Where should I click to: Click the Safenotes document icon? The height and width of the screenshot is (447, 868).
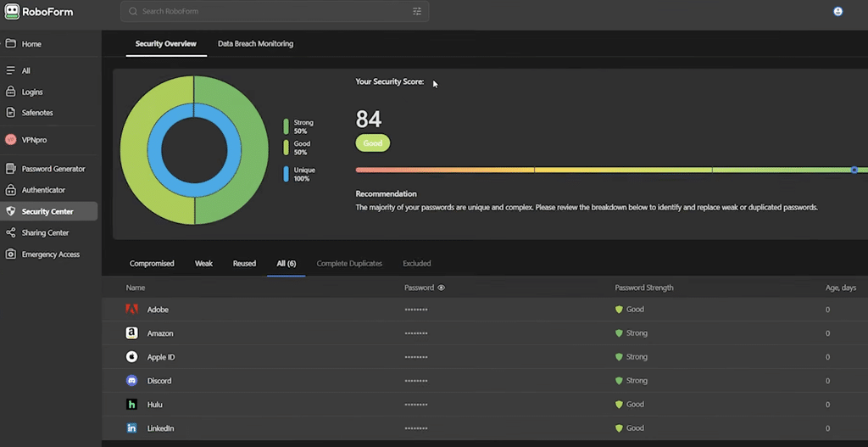click(10, 113)
